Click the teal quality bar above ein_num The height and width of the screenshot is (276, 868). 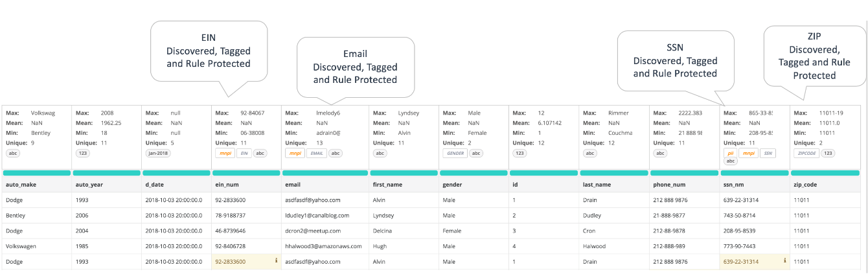(246, 173)
